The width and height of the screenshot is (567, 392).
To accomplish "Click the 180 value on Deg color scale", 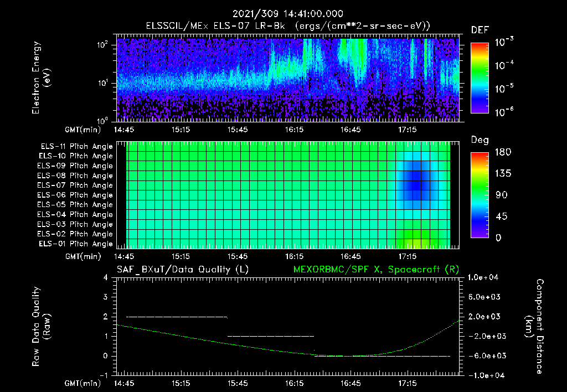I will 503,152.
